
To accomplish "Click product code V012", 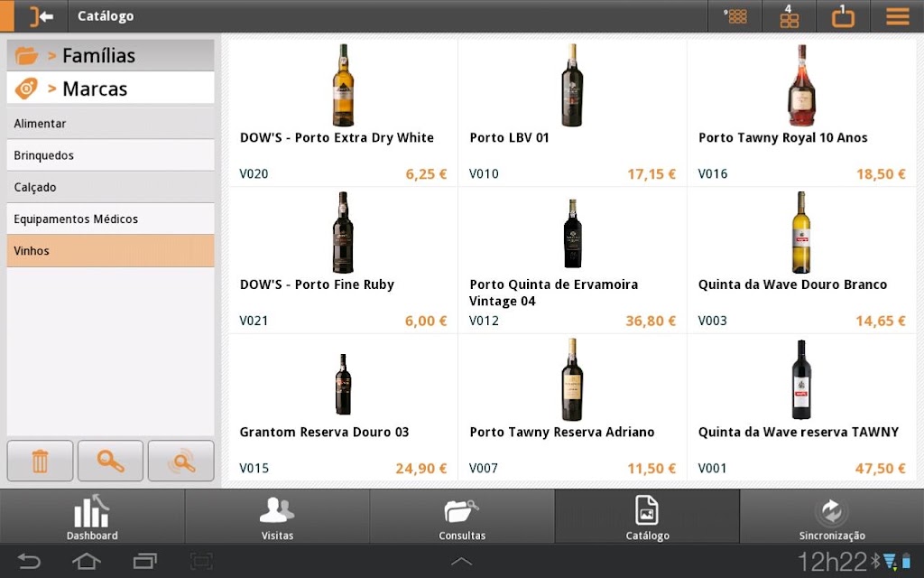I will click(x=484, y=321).
